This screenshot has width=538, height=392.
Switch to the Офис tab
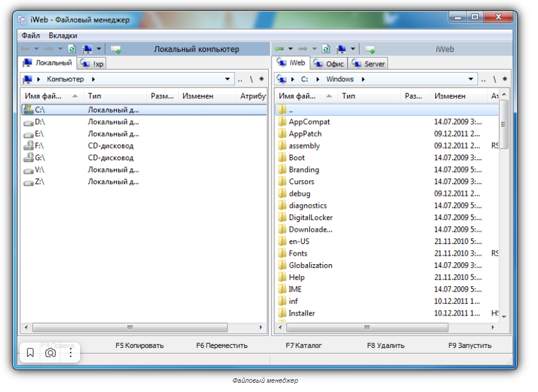tap(329, 64)
